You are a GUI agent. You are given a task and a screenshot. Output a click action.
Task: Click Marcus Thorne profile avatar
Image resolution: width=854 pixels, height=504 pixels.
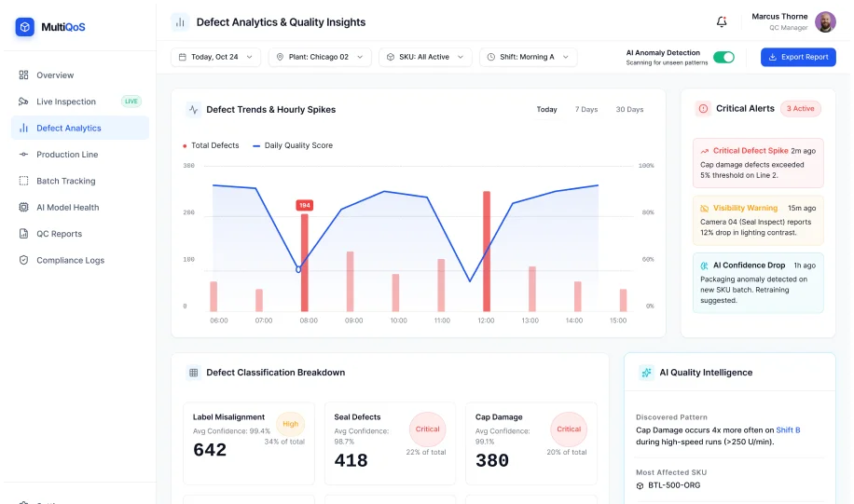[x=825, y=21]
